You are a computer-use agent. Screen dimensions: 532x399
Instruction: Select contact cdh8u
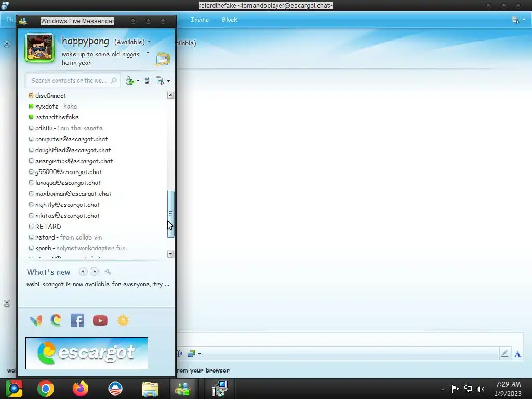(x=66, y=128)
